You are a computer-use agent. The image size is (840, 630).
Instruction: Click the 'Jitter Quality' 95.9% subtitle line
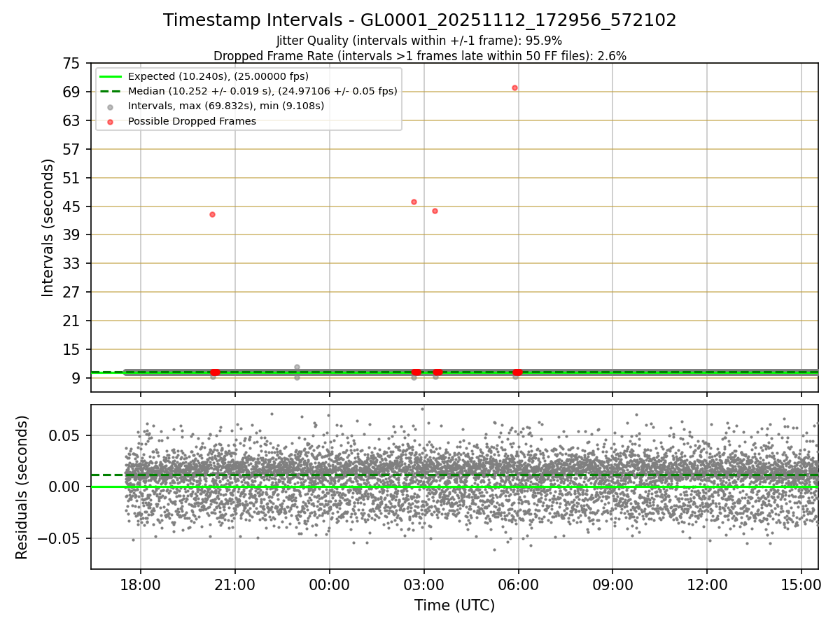(419, 41)
